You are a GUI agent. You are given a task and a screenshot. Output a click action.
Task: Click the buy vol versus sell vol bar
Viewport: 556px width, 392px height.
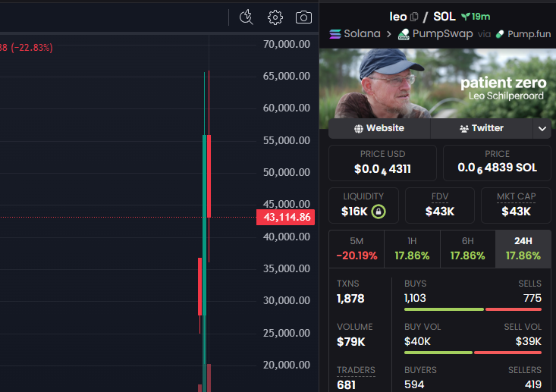pos(473,353)
